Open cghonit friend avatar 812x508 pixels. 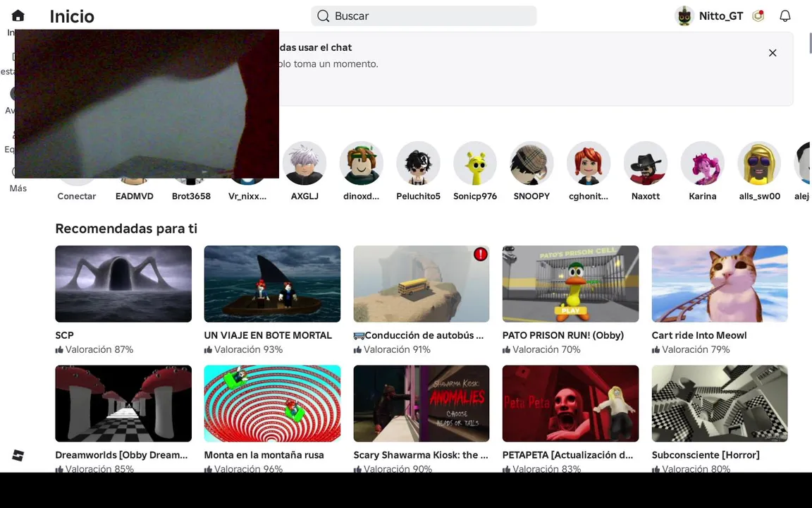click(589, 163)
